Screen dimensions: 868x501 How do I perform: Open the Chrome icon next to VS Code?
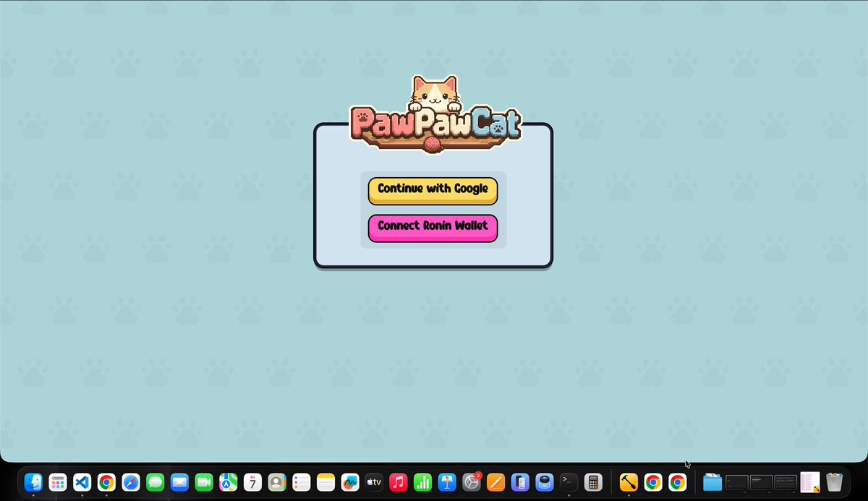point(106,482)
